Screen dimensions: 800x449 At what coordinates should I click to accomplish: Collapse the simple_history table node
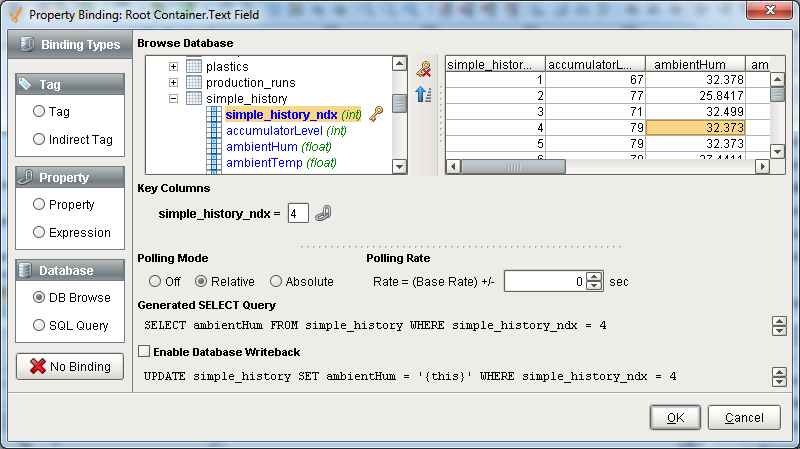(173, 99)
